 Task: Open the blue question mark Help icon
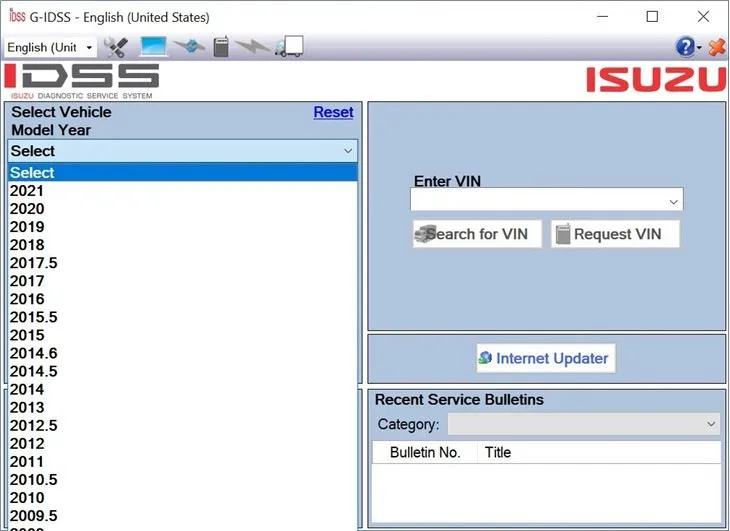tap(685, 47)
